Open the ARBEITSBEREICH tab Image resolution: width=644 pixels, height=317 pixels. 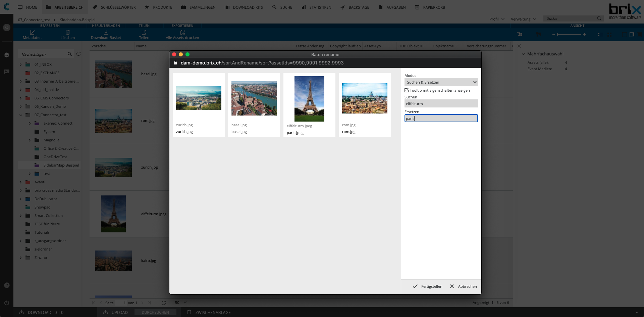click(x=65, y=7)
